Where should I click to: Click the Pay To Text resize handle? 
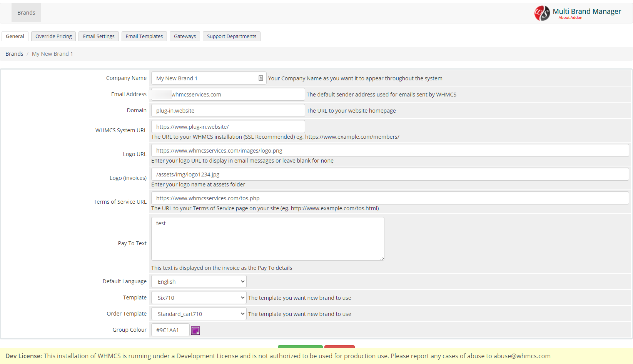coord(382,258)
